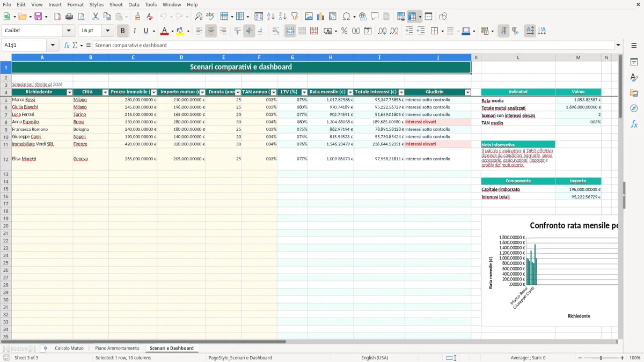Expand the font size dropdown
The image size is (644, 362).
[x=107, y=31]
